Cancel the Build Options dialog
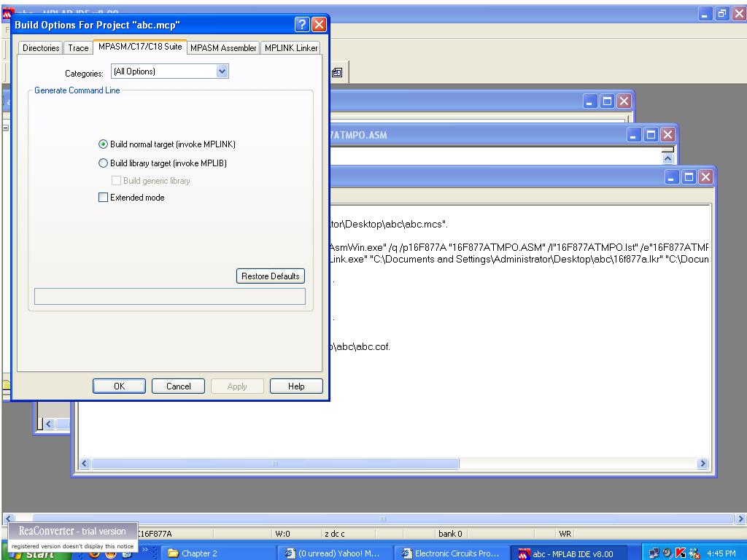 [178, 386]
